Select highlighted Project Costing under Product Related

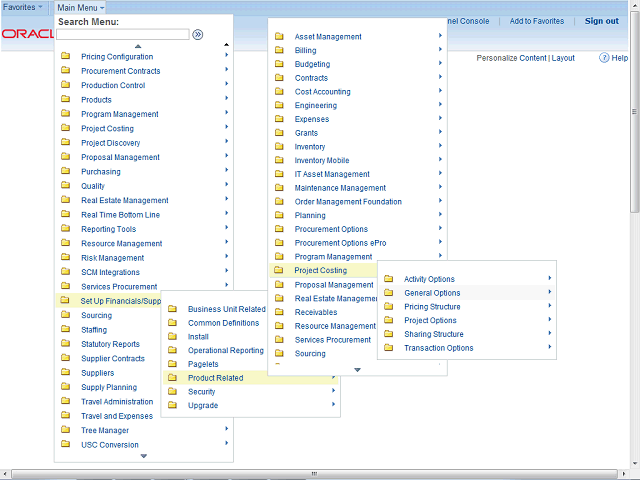(x=321, y=270)
